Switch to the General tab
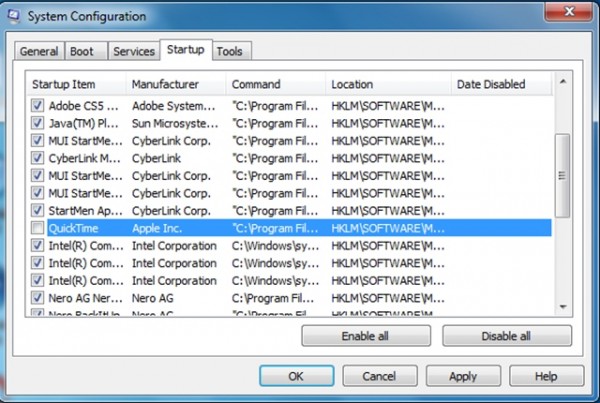This screenshot has height=403, width=600. (x=38, y=51)
